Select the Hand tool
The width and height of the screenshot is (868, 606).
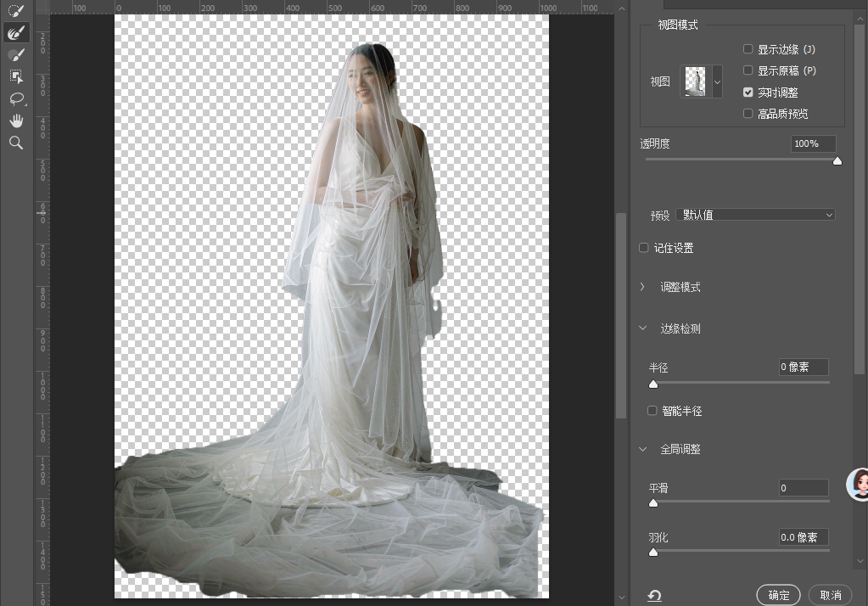[x=16, y=121]
